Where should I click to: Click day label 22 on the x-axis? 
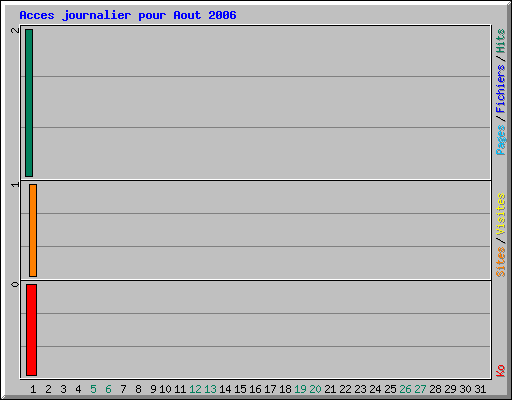tap(345, 389)
